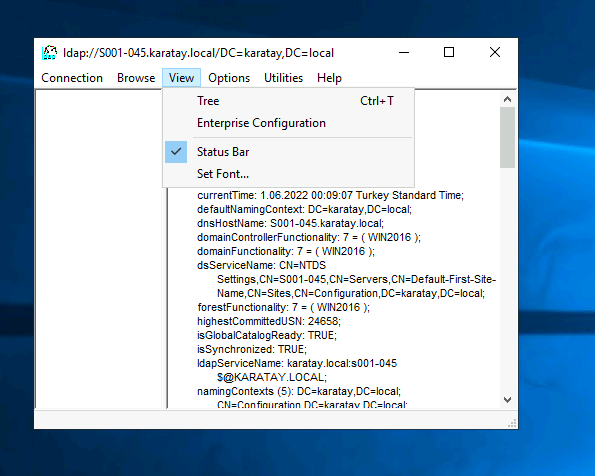Click the empty tree pane on left
Image resolution: width=595 pixels, height=476 pixels.
coord(99,249)
